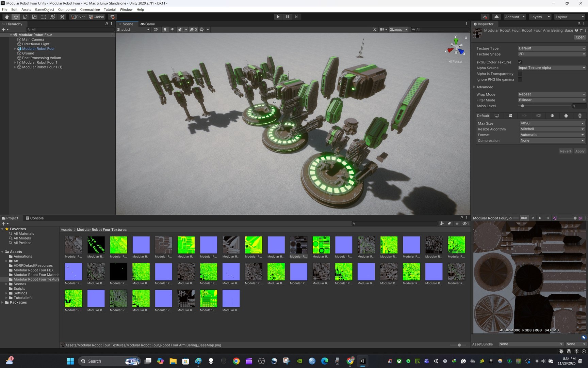Open Windows Start menu

pos(70,361)
